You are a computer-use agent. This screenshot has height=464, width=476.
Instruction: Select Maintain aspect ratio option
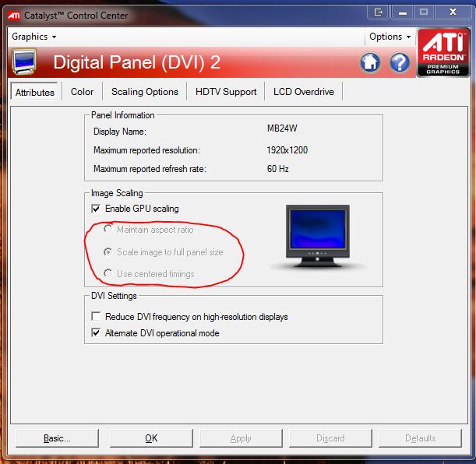coord(108,229)
